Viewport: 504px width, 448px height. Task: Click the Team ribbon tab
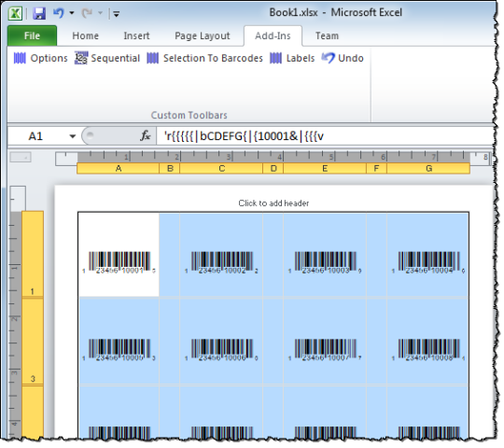tap(327, 35)
